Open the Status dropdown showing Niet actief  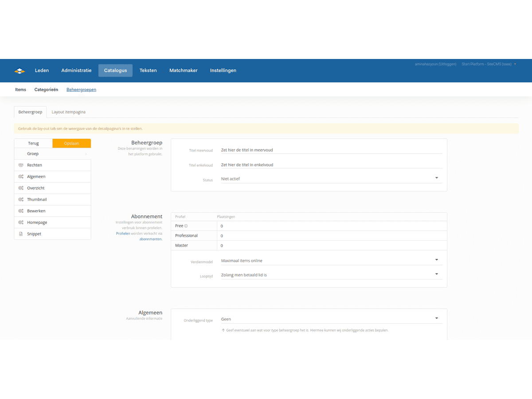[331, 179]
